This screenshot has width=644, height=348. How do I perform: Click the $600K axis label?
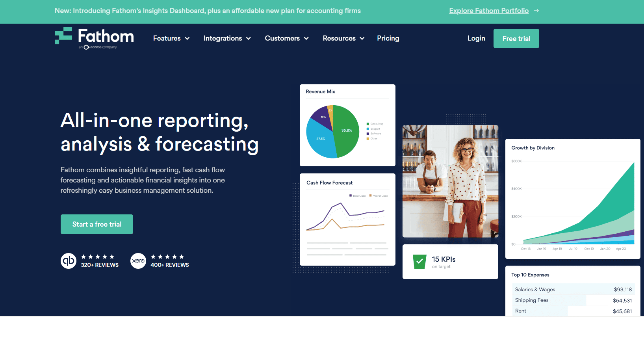coord(516,161)
